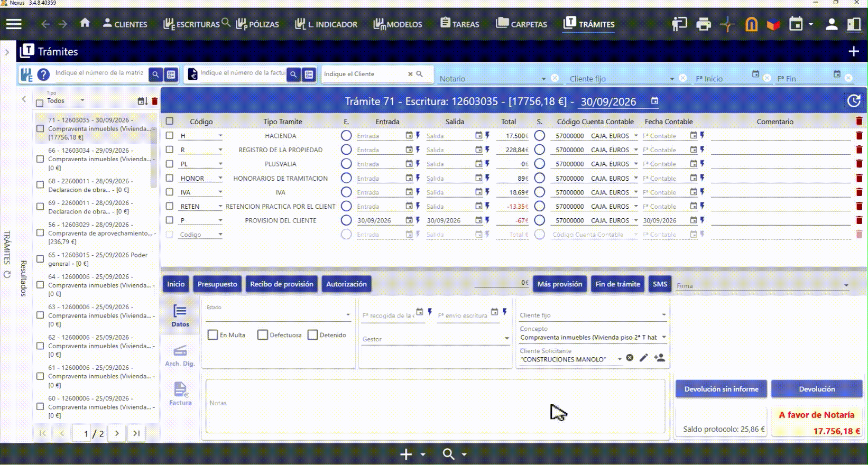Click the Recibo de provisión button
The image size is (868, 465).
click(x=282, y=284)
